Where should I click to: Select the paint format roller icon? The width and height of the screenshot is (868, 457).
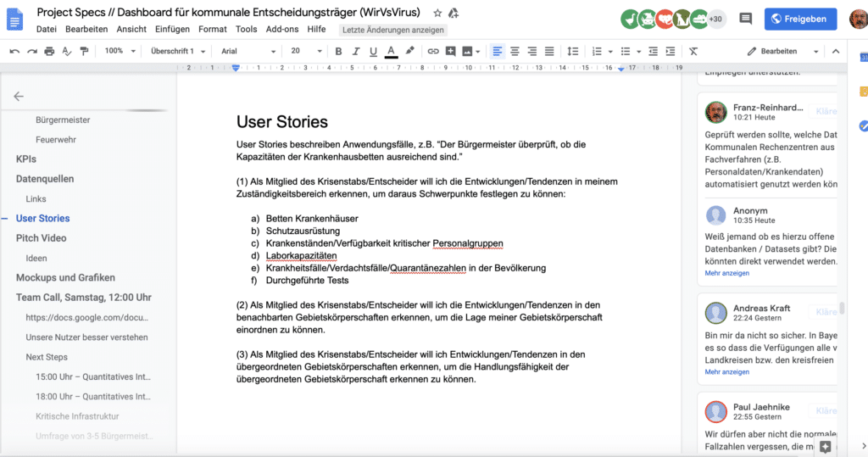point(84,52)
